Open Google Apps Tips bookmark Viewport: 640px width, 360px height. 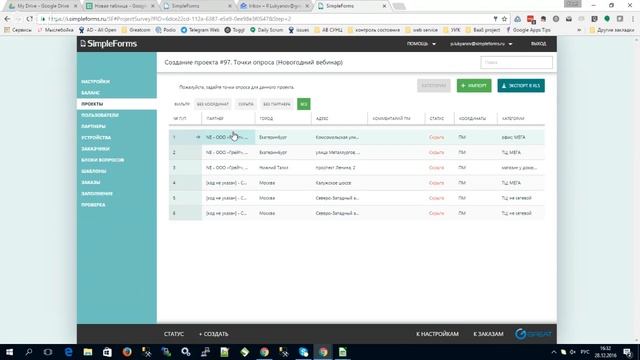tap(528, 30)
